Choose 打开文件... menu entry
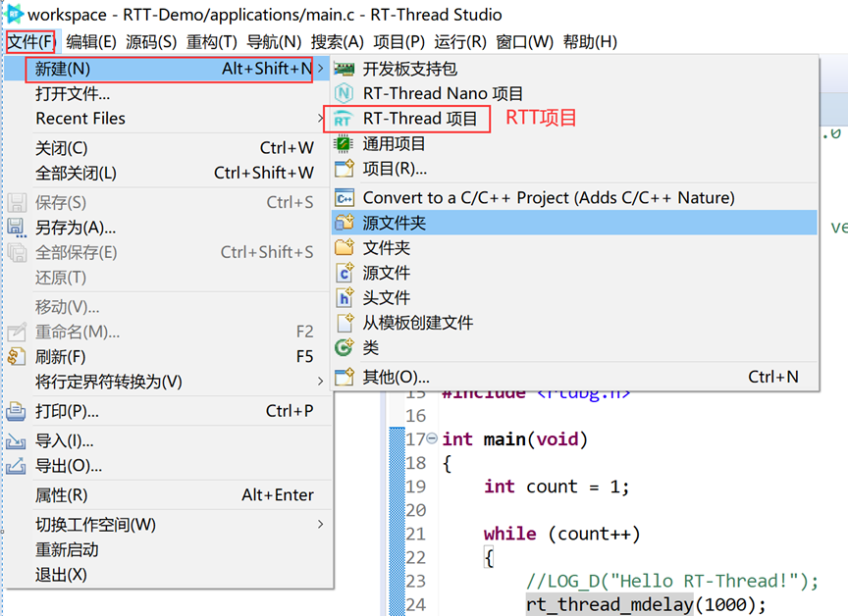The image size is (848, 616). coord(168,93)
